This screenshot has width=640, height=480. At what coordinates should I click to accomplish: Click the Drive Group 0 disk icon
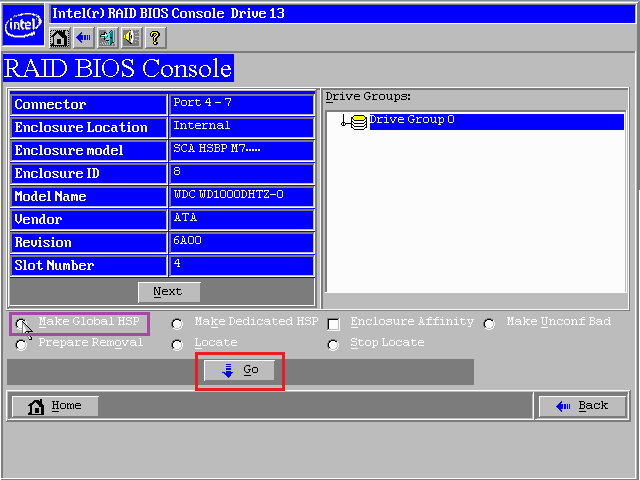pyautogui.click(x=359, y=122)
